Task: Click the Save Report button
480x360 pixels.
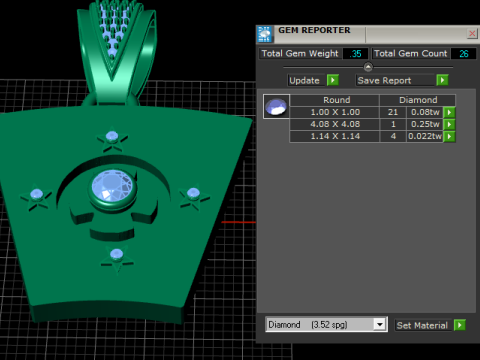Action: pos(395,80)
